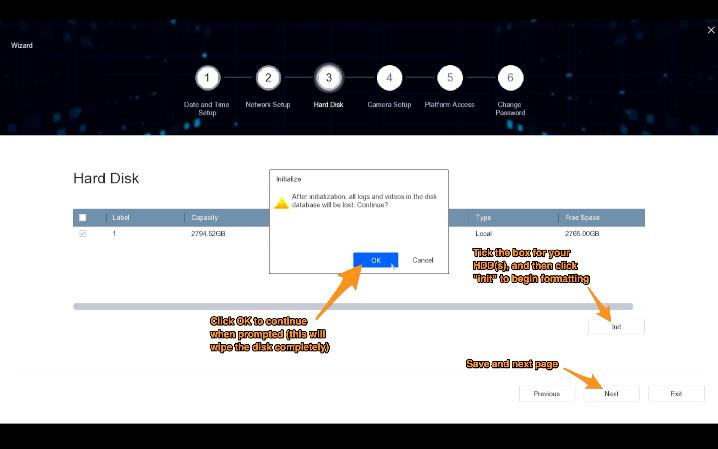718x449 pixels.
Task: Open step 4 Camera Setup
Action: (389, 78)
